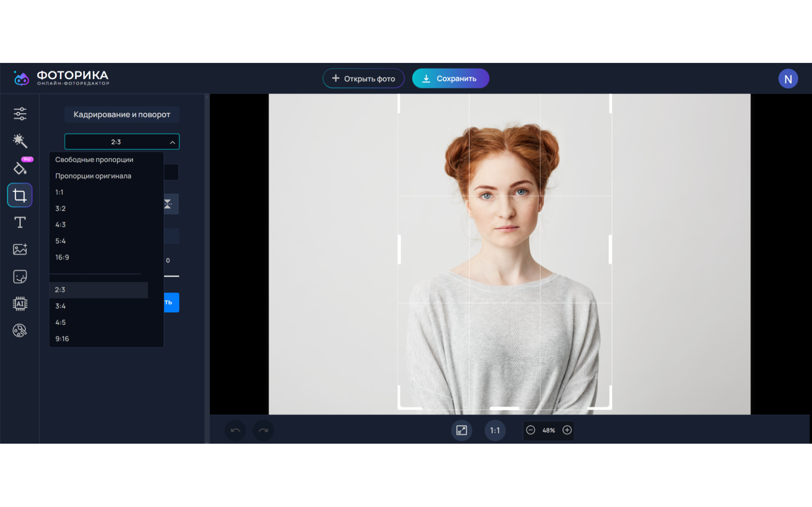Pick the 9:16 portrait ratio

(62, 339)
